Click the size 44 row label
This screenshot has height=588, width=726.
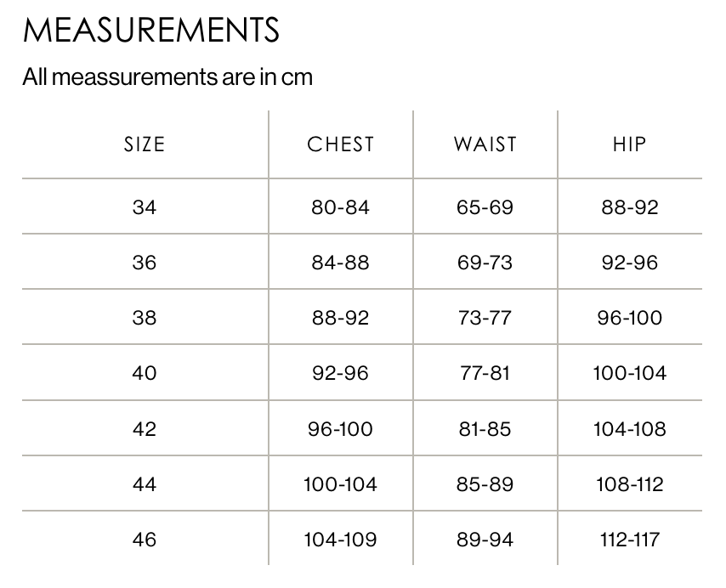click(145, 484)
